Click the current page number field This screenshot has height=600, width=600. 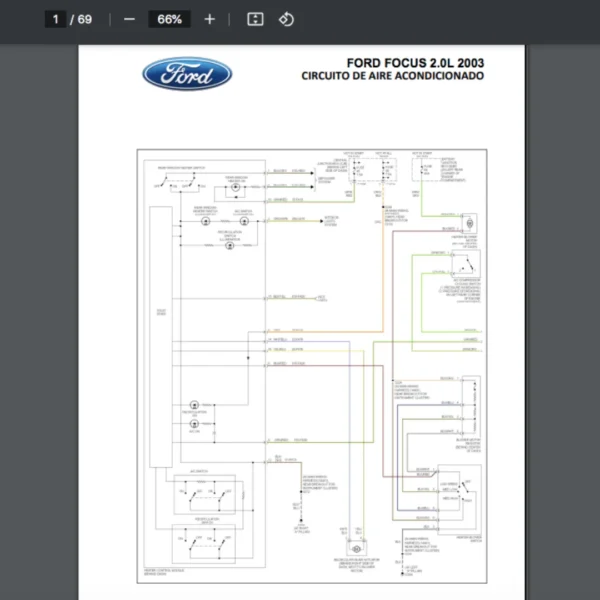point(56,19)
